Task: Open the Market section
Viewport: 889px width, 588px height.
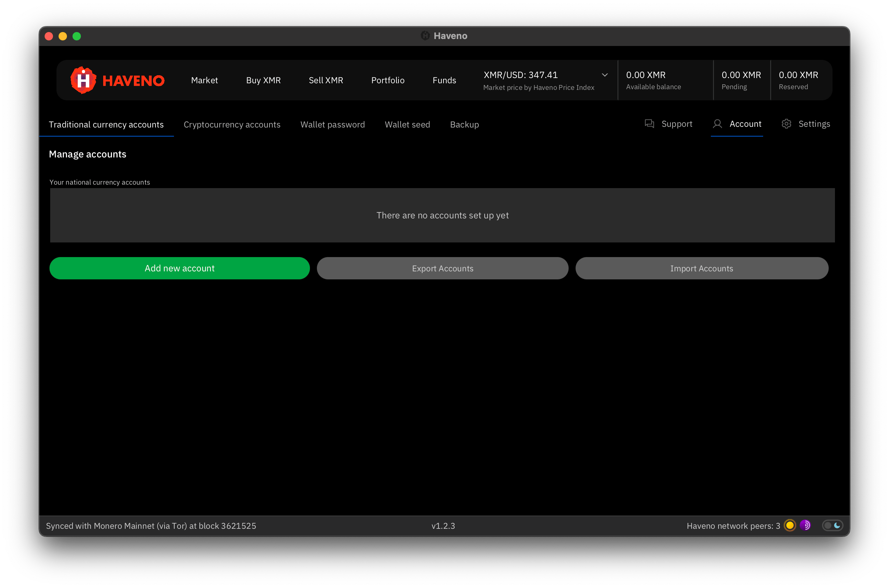Action: click(205, 80)
